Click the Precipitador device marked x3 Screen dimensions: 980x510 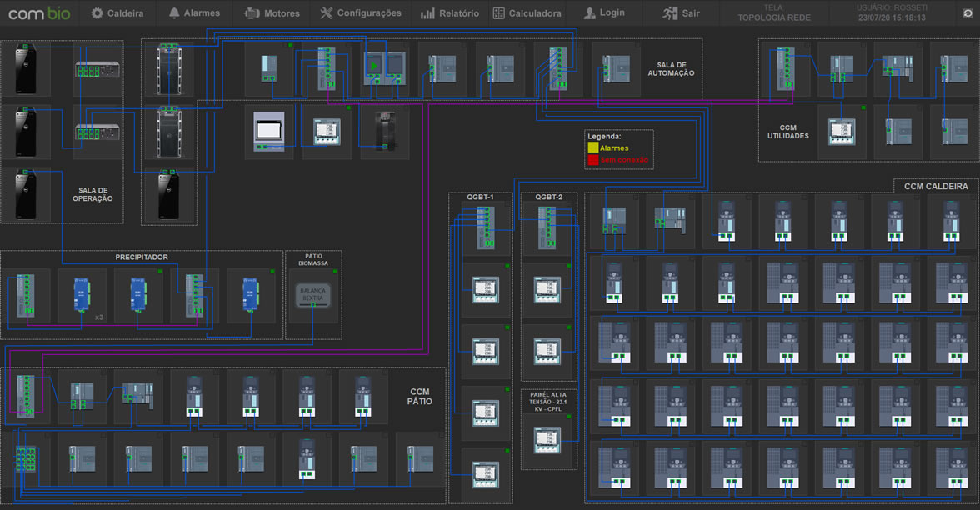click(81, 295)
